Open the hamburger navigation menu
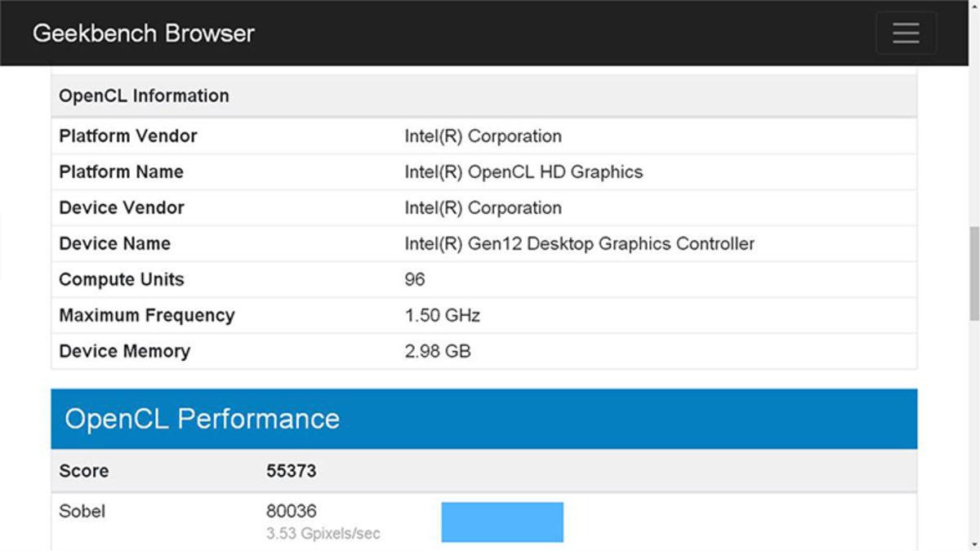 click(x=906, y=33)
